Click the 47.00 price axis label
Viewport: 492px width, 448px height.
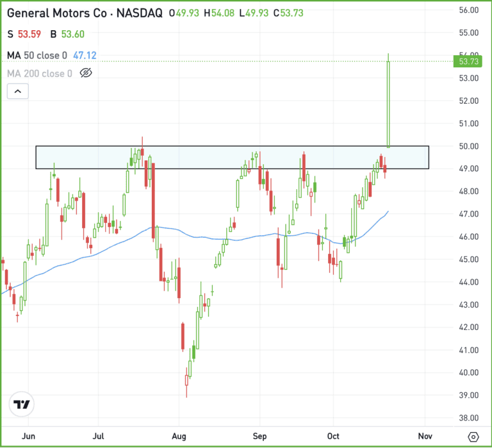point(469,214)
